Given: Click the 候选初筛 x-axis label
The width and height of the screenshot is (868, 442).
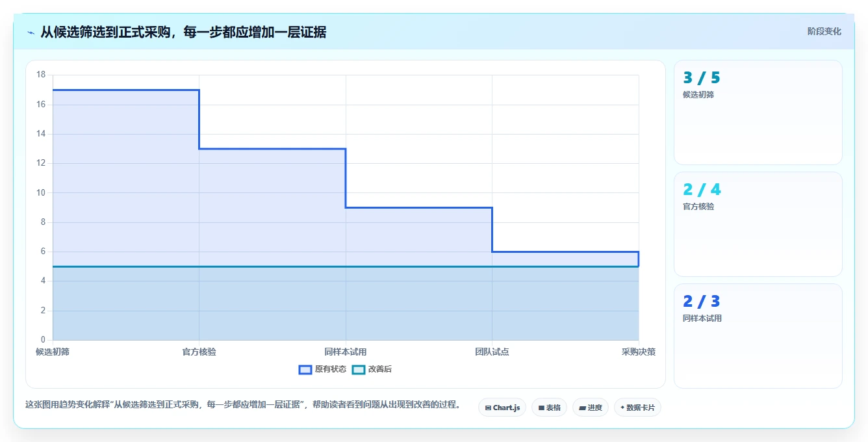Looking at the screenshot, I should (x=53, y=352).
